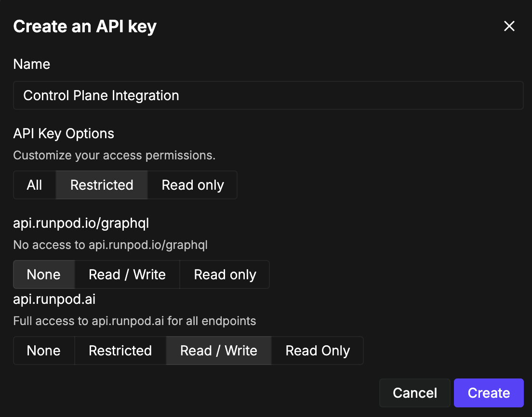Select None for api.runpod.ai access
532x417 pixels.
coord(44,351)
